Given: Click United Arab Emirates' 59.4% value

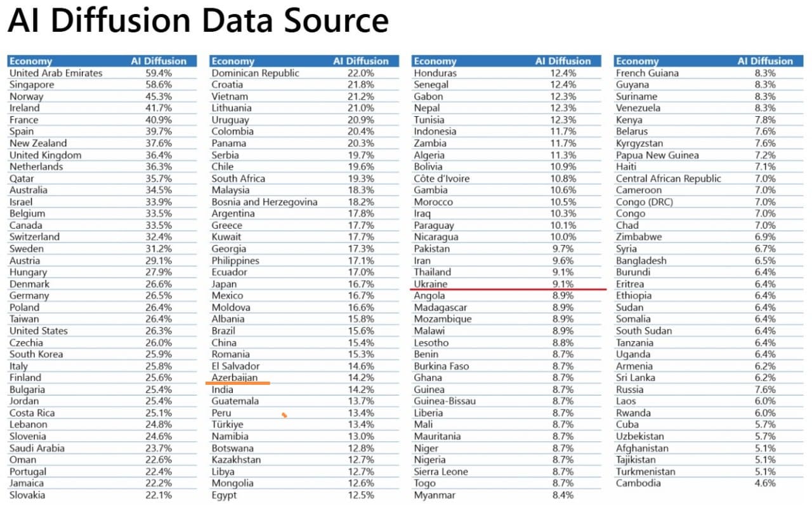Looking at the screenshot, I should click(159, 73).
